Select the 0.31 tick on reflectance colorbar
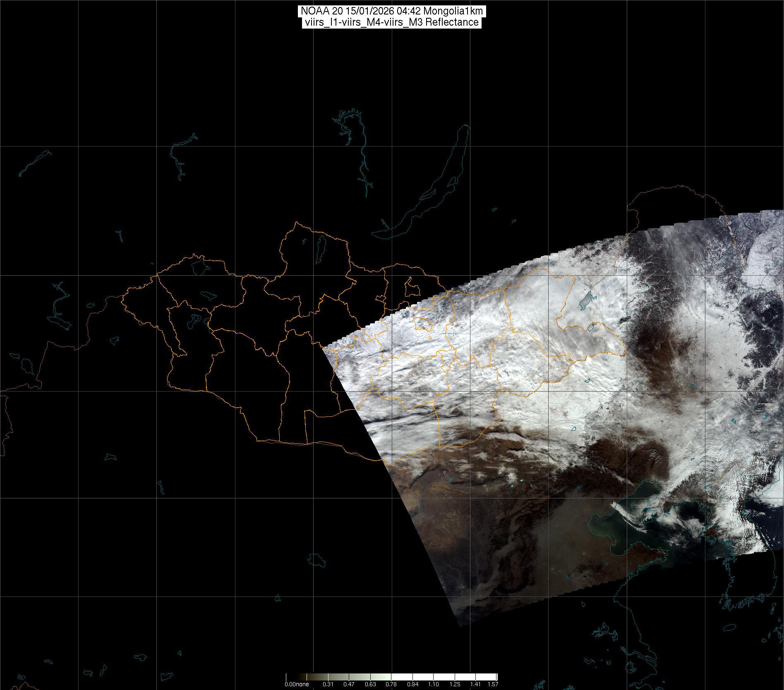Image resolution: width=784 pixels, height=690 pixels. pyautogui.click(x=328, y=684)
